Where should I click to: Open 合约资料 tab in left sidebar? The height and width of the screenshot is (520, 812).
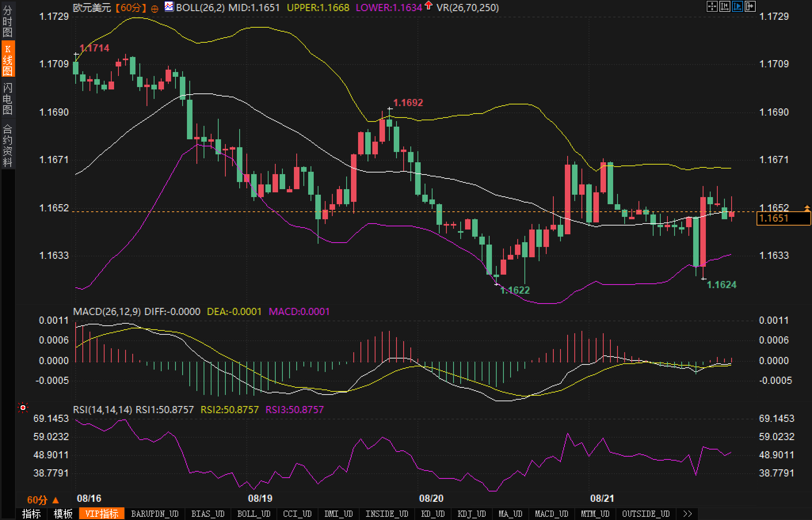pos(8,145)
